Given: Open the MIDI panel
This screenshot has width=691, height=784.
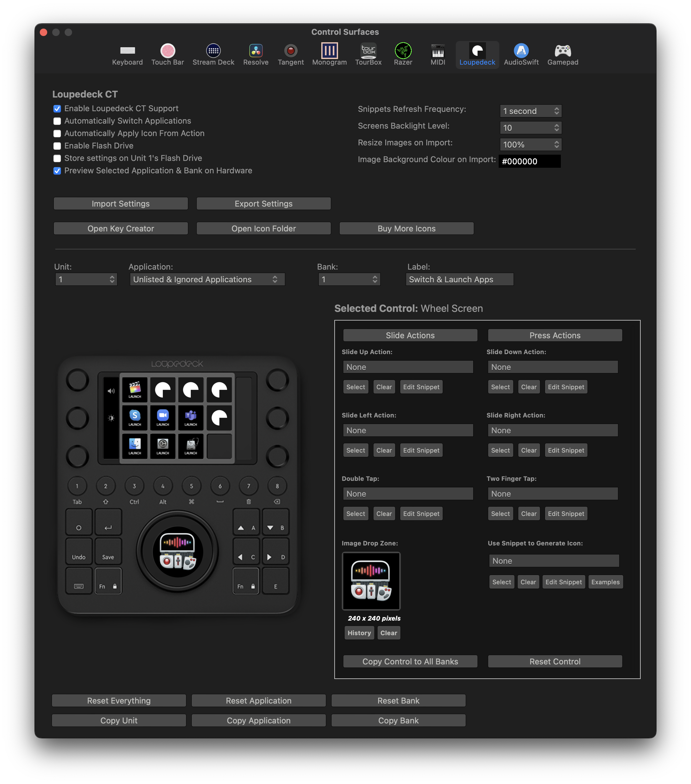Looking at the screenshot, I should point(438,55).
